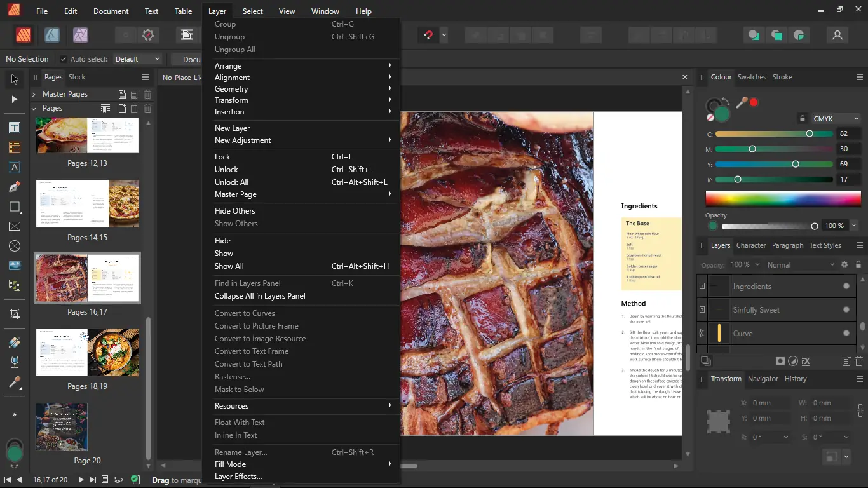Toggle the lock beside the CMYK selector
The height and width of the screenshot is (488, 868).
click(803, 119)
